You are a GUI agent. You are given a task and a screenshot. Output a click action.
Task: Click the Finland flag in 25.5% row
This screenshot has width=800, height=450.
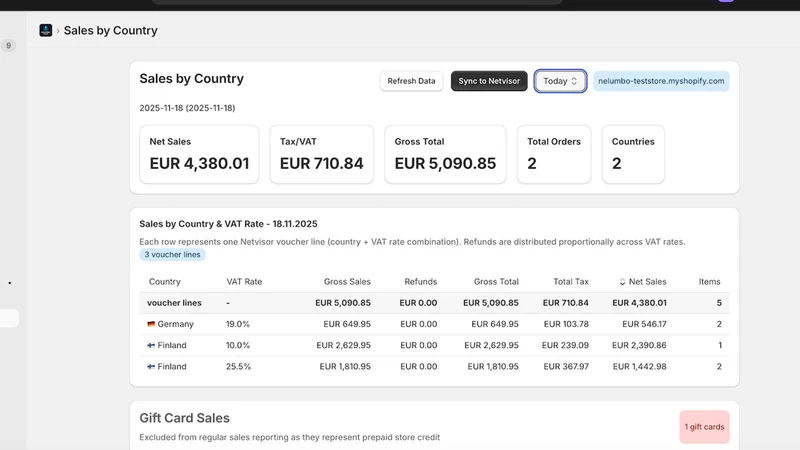pos(151,366)
